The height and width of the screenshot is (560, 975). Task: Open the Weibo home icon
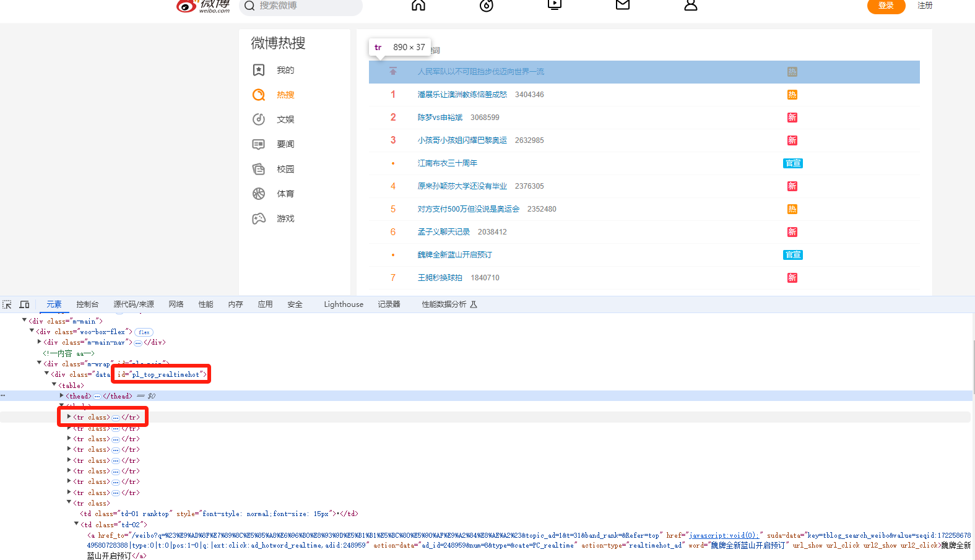click(x=418, y=6)
